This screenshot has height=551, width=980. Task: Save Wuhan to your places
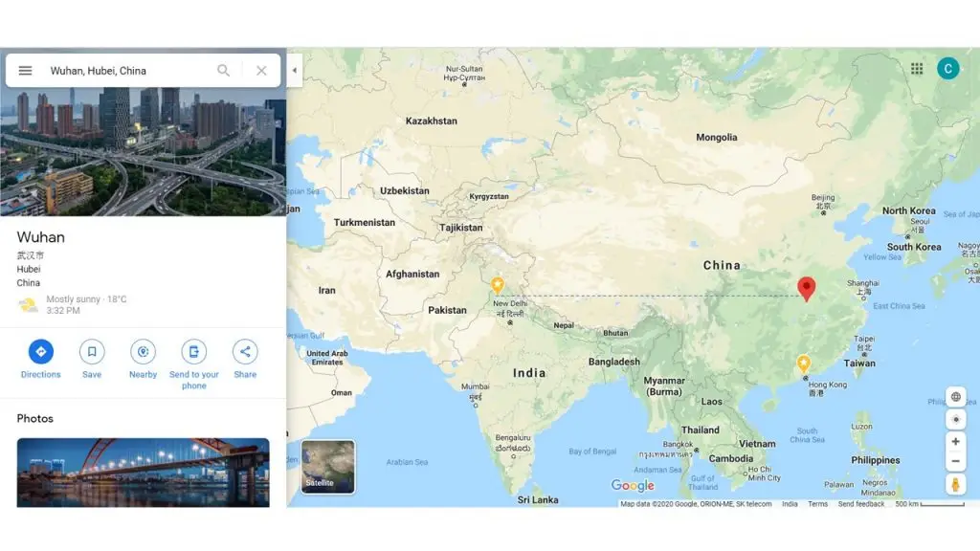point(92,352)
